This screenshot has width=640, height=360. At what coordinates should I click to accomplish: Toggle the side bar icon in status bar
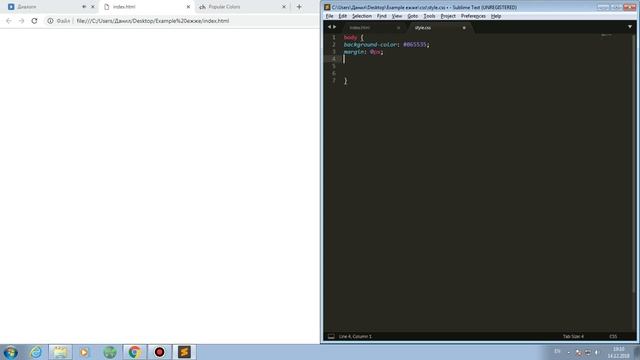pos(331,336)
